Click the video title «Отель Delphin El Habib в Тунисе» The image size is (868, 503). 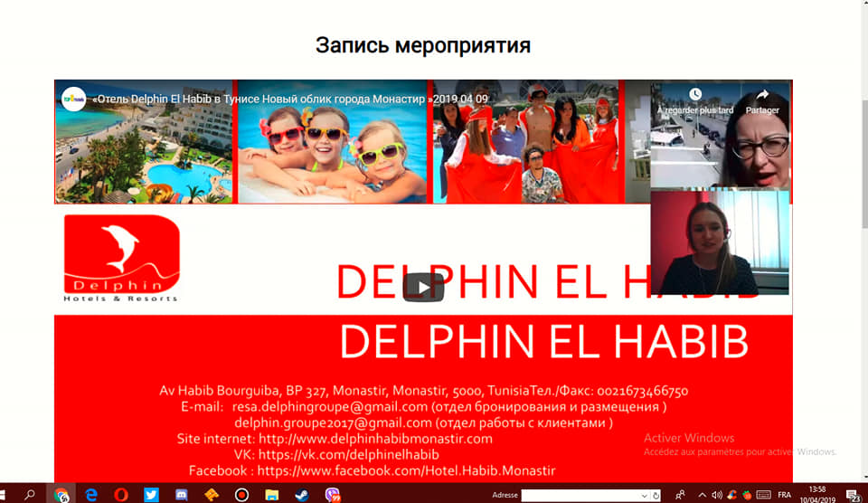click(290, 100)
